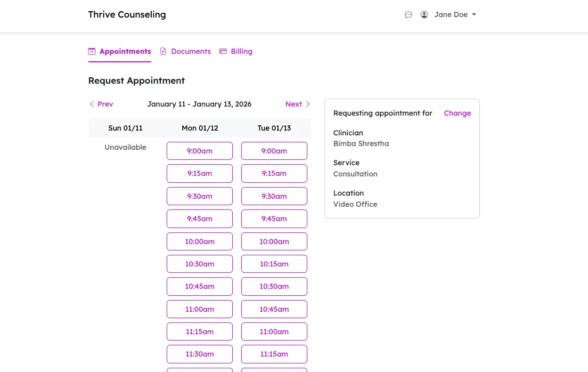588x372 pixels.
Task: Click the document icon beside Documents
Action: (x=164, y=52)
